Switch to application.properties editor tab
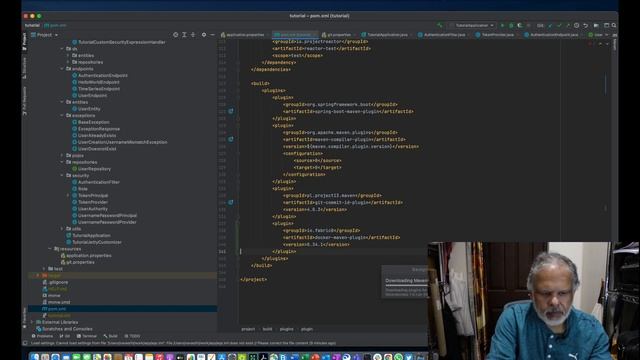The height and width of the screenshot is (360, 640). [x=244, y=35]
